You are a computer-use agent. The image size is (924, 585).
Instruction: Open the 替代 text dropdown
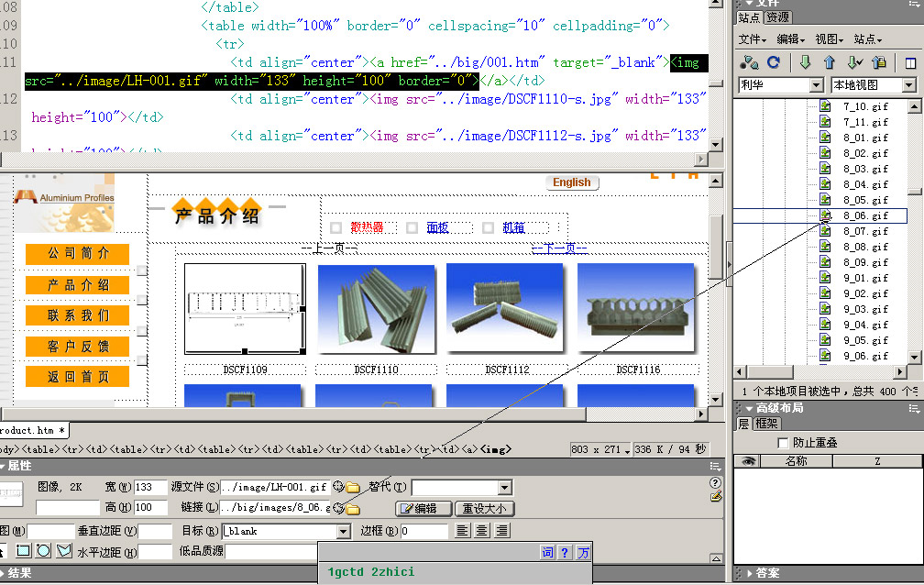504,488
